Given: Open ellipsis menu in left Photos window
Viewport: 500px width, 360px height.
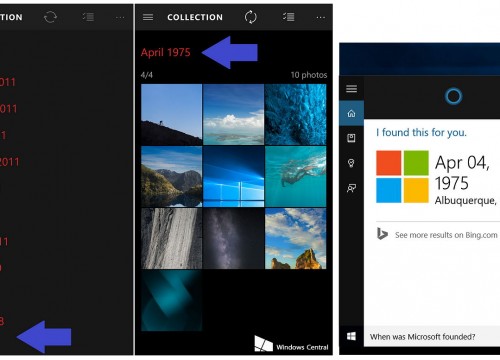Looking at the screenshot, I should (120, 17).
